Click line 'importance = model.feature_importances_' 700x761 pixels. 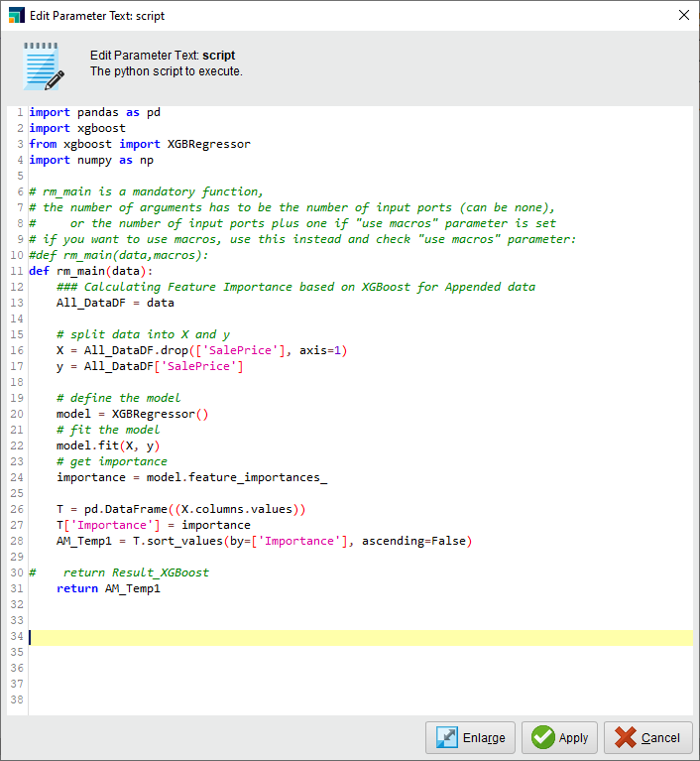tap(191, 477)
